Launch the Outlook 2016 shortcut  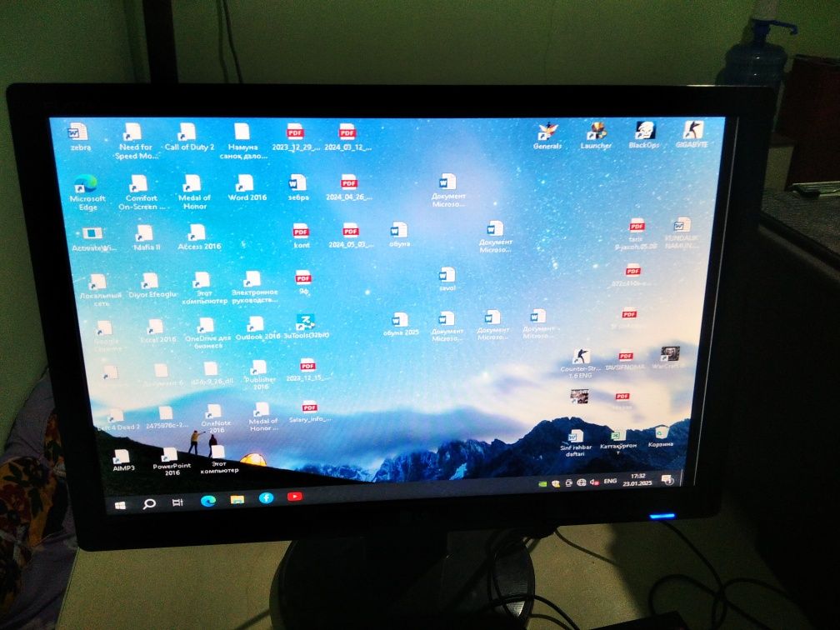(257, 327)
